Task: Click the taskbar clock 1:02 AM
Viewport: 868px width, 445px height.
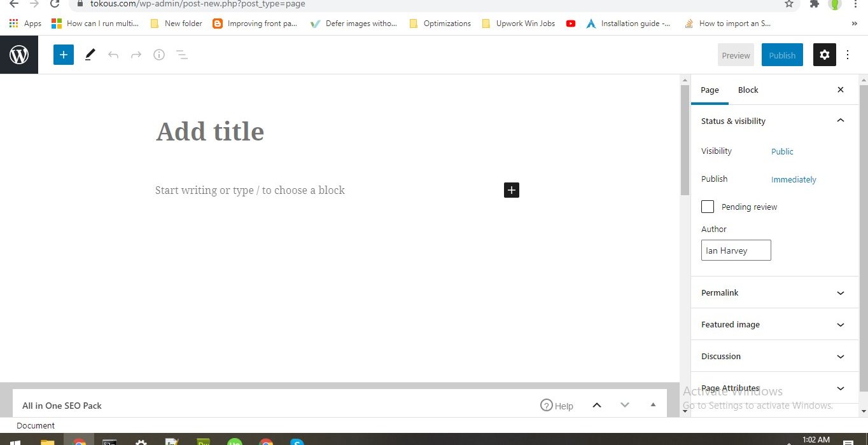Action: point(816,439)
